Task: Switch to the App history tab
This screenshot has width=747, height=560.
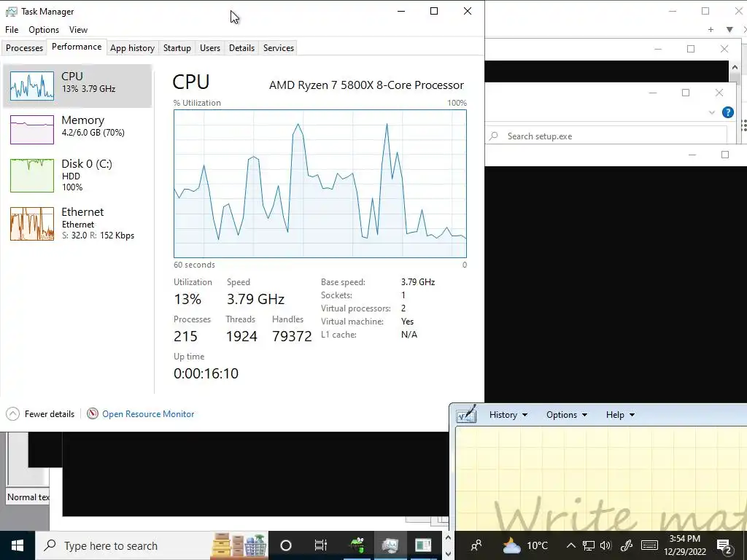Action: click(x=133, y=48)
